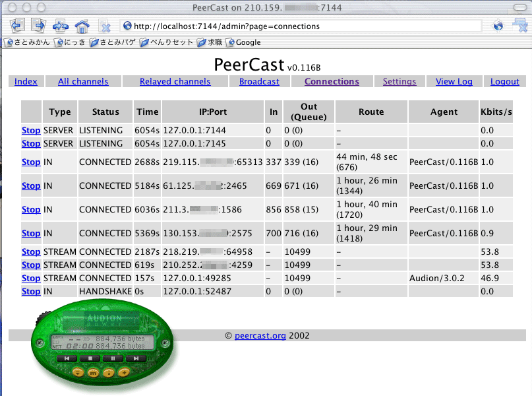
Task: Click the Kbits/s column header
Action: click(496, 112)
